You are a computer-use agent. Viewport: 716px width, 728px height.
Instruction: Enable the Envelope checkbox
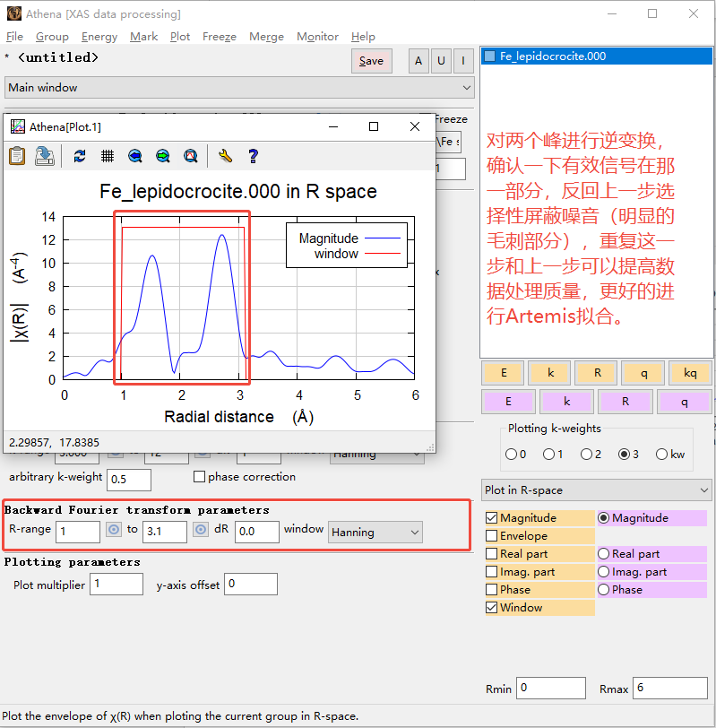click(492, 536)
